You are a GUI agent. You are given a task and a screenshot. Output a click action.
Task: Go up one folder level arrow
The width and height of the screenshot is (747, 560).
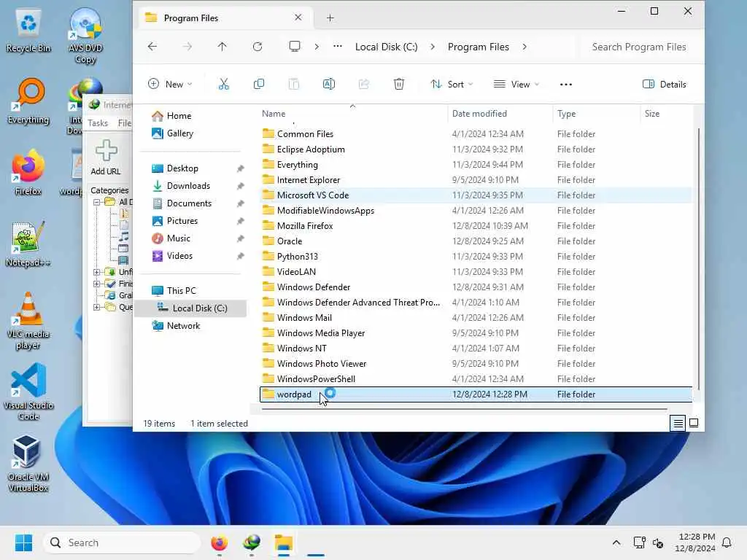pyautogui.click(x=222, y=46)
